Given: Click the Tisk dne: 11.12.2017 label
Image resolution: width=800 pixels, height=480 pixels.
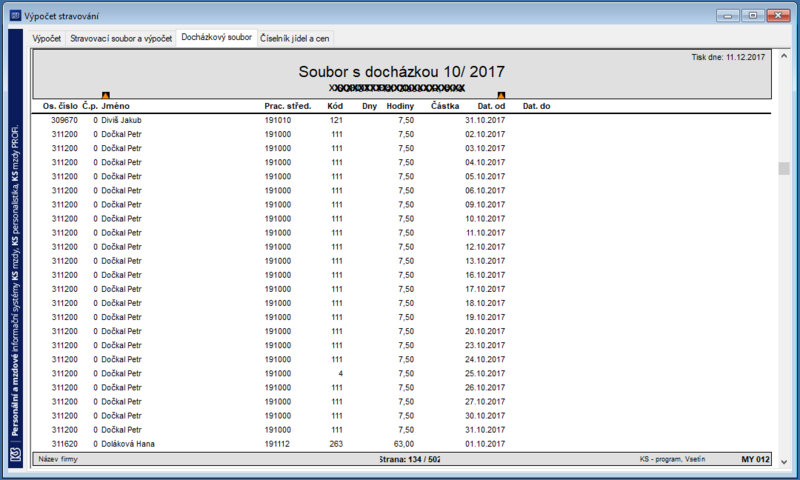Looking at the screenshot, I should click(x=728, y=57).
